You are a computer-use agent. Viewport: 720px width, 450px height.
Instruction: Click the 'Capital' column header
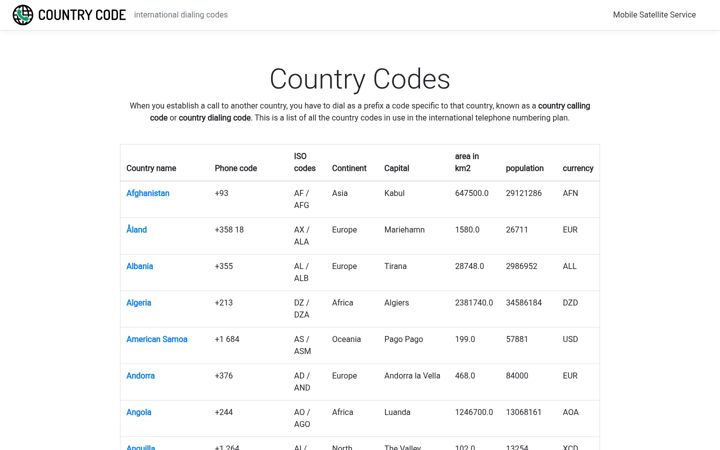pyautogui.click(x=396, y=168)
